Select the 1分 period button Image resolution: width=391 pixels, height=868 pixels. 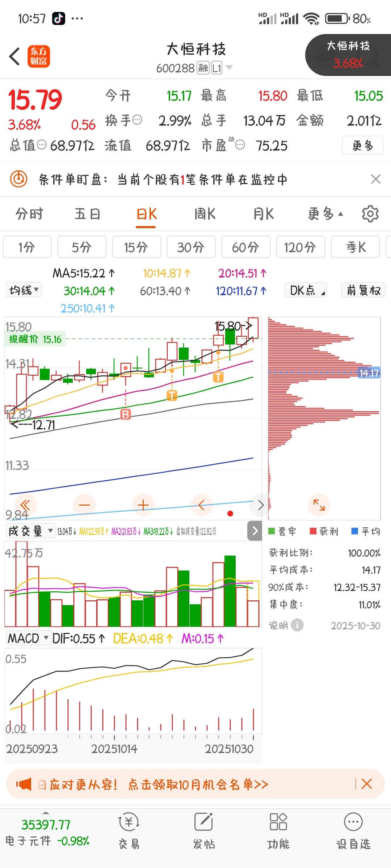click(x=27, y=247)
